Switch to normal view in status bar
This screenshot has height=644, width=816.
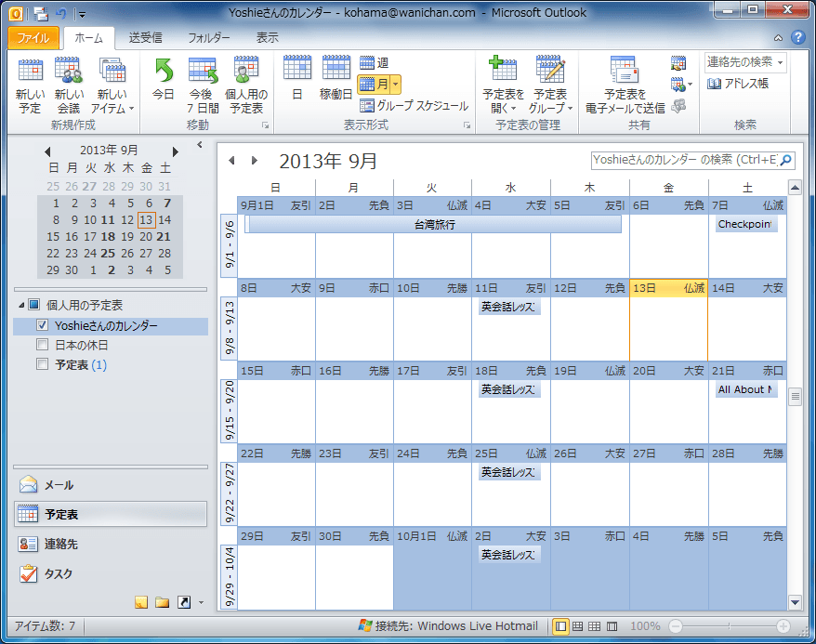[560, 625]
